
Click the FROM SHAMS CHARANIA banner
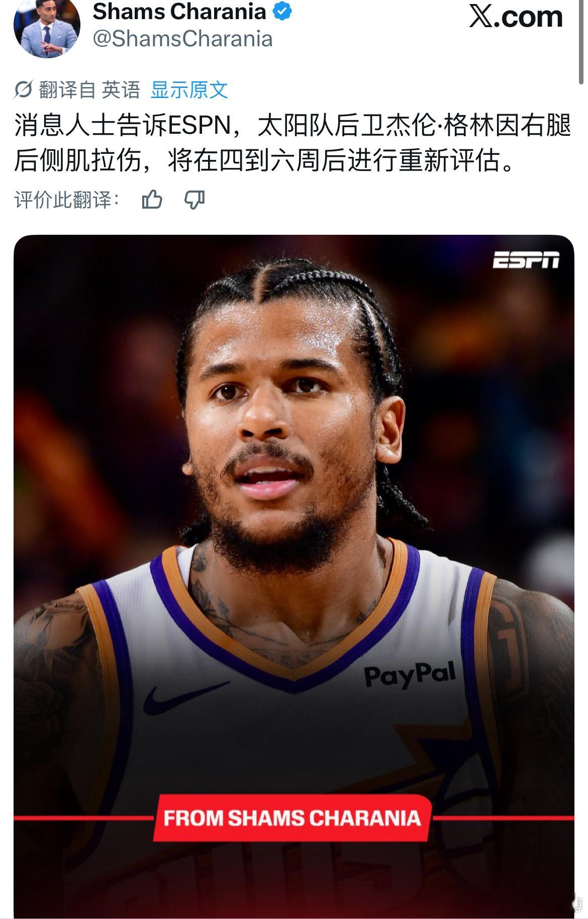(x=292, y=818)
